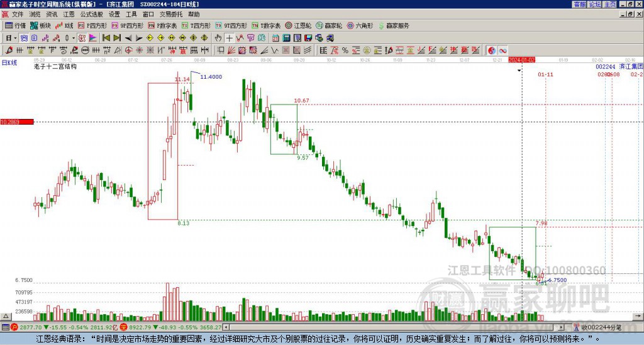Click the first yellow diamond arrow icon
Image resolution: width=644 pixels, height=345 pixels.
(150, 38)
